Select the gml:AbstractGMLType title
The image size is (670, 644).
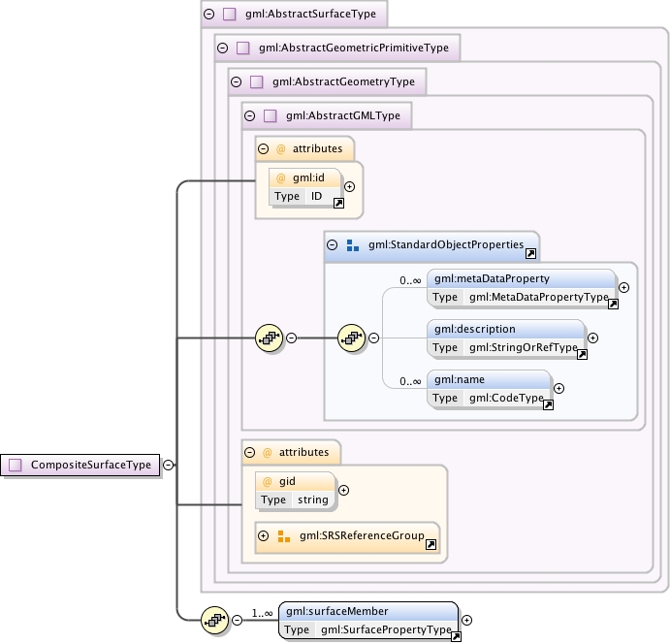pyautogui.click(x=343, y=115)
